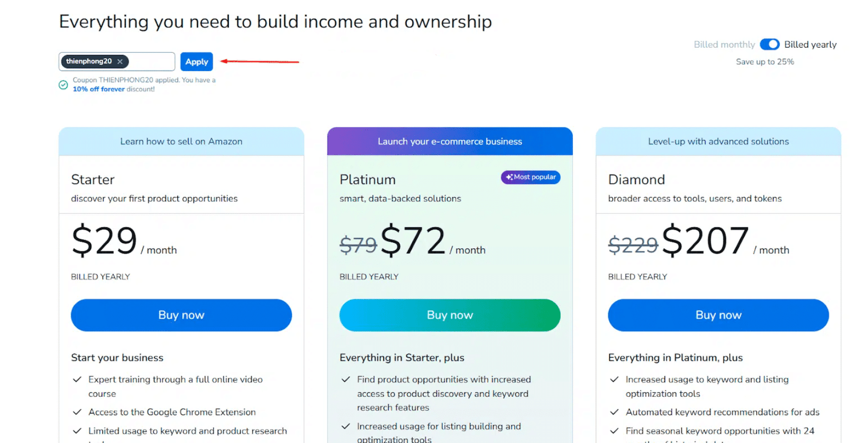Click the Learn how to sell on Amazon header
This screenshot has height=443, width=868.
pos(181,142)
